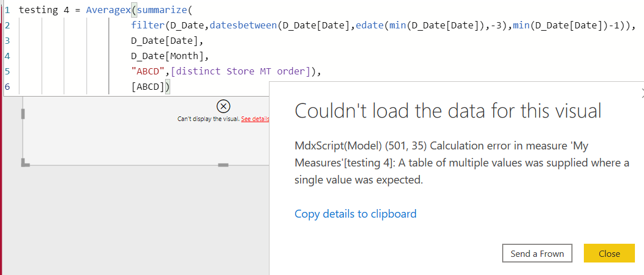The width and height of the screenshot is (644, 275).
Task: Click the Averagex function in formula line 1
Action: point(108,10)
